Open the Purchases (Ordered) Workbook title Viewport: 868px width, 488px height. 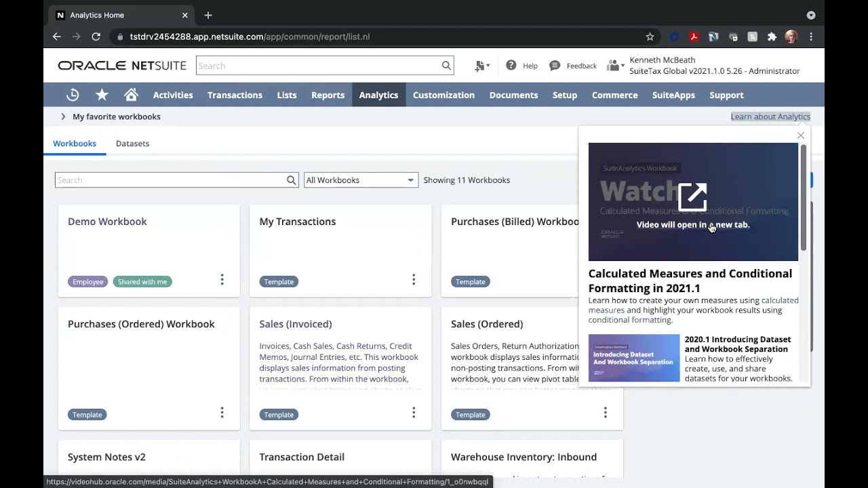(141, 324)
